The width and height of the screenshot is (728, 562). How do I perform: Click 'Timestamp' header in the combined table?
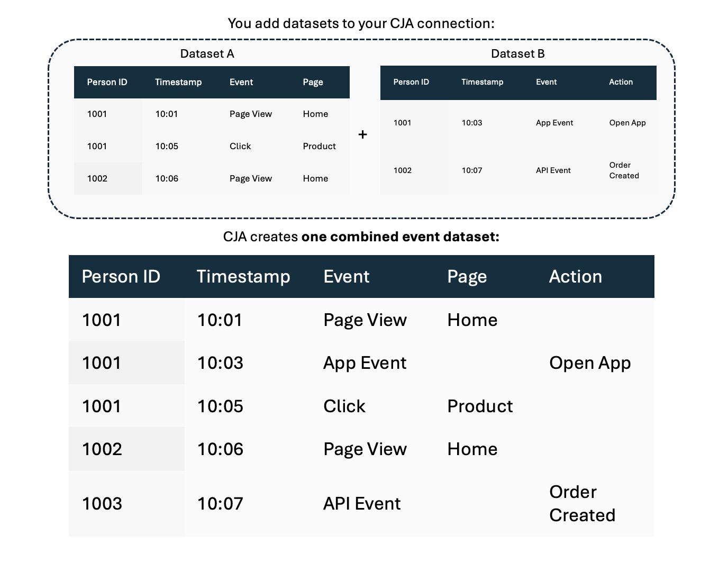[x=243, y=276]
